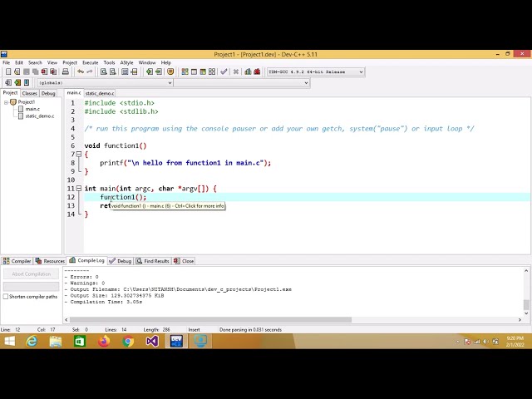Click the Delete profiling information red icon

257,71
